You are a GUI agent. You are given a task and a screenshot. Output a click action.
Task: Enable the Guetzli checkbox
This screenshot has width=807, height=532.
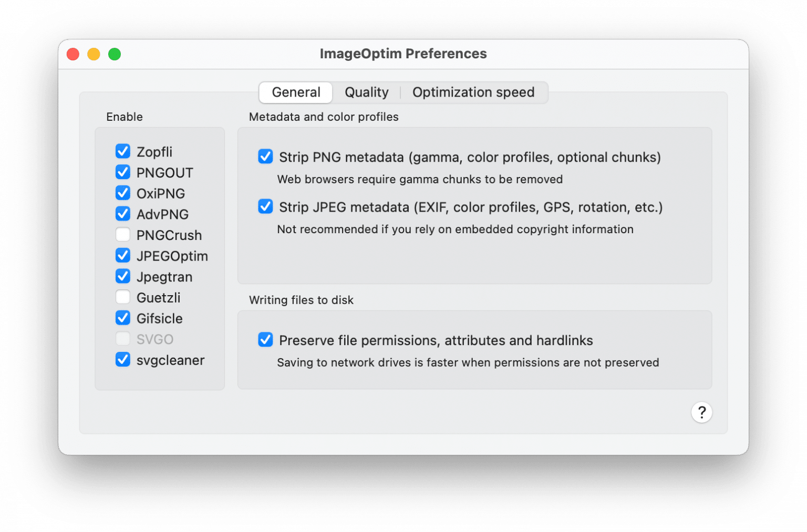[123, 297]
